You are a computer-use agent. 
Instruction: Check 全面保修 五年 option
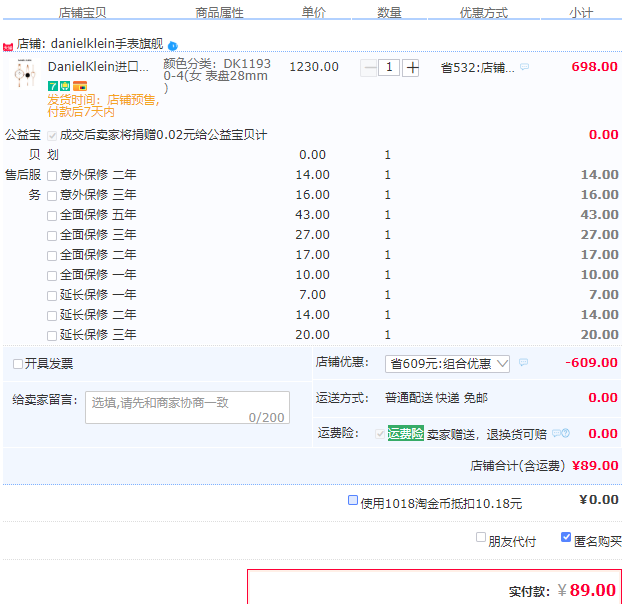[52, 216]
